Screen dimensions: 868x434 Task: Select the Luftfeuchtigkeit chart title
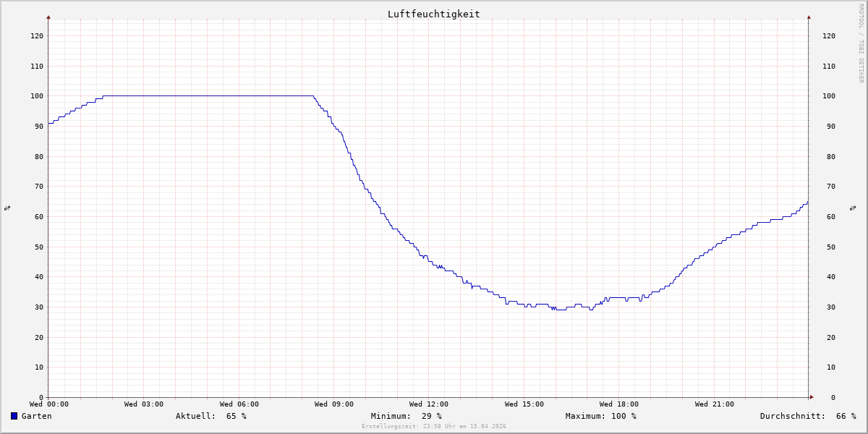click(x=433, y=14)
